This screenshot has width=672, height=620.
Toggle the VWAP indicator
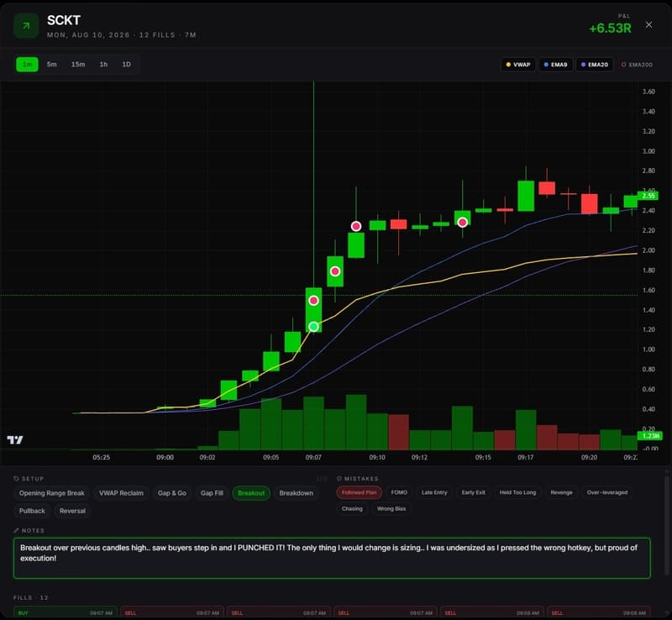pyautogui.click(x=518, y=65)
